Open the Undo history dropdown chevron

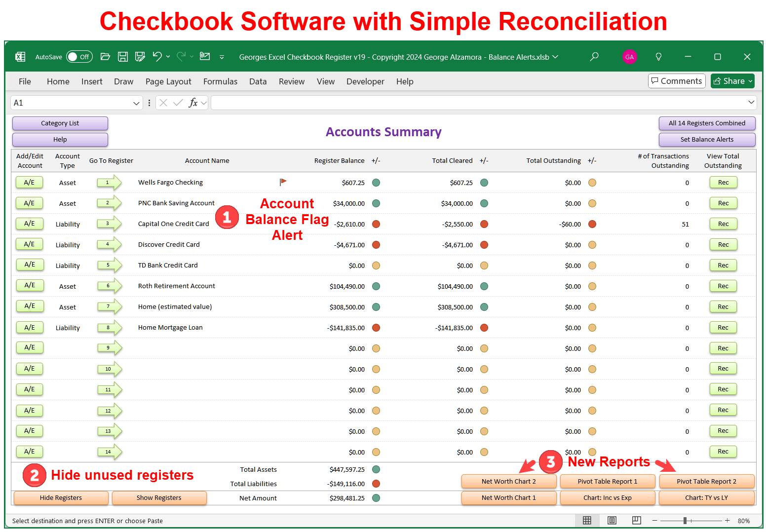point(168,57)
